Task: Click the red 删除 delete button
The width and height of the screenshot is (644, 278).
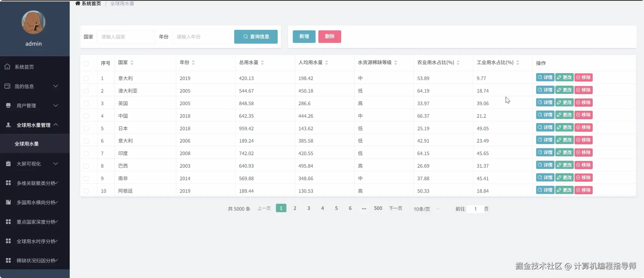Action: (x=330, y=36)
